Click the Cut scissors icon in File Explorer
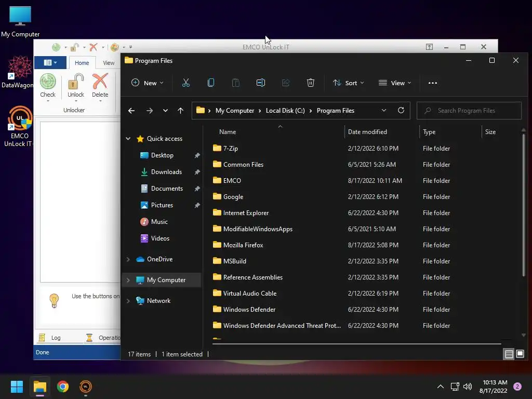Screen dimensions: 532x399 (x=186, y=83)
